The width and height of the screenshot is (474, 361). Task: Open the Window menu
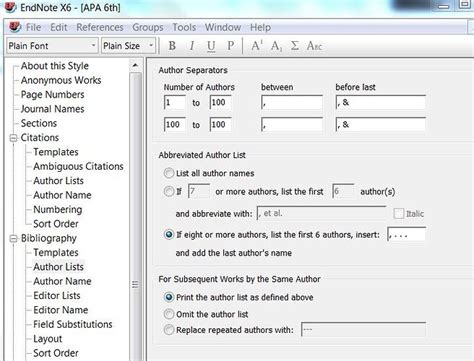(223, 27)
